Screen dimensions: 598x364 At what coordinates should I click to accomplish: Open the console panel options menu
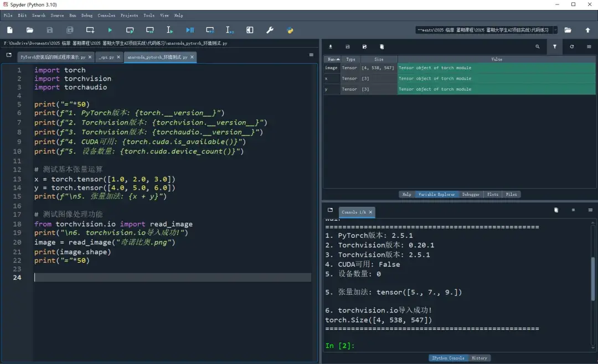[589, 210]
